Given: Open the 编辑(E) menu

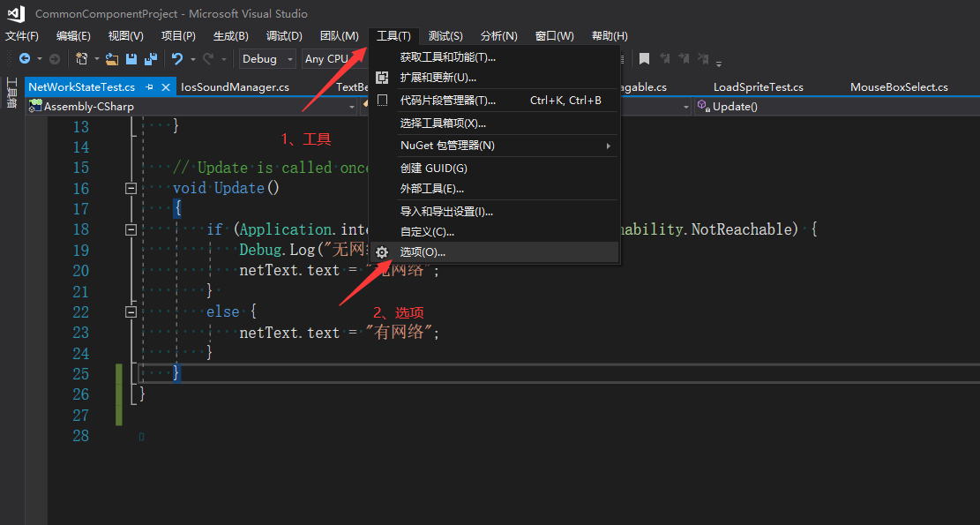Looking at the screenshot, I should click(x=73, y=35).
